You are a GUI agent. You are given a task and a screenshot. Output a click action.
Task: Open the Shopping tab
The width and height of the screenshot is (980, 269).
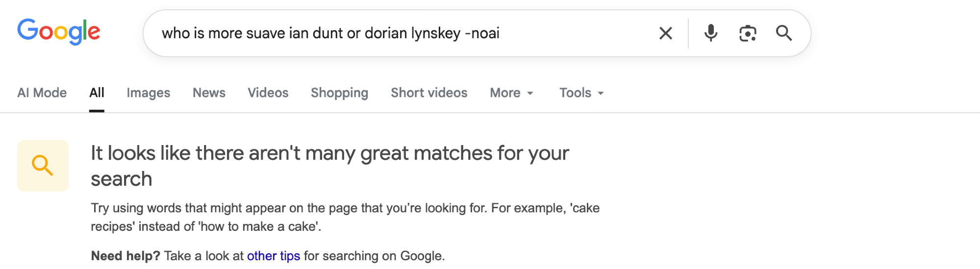click(339, 93)
